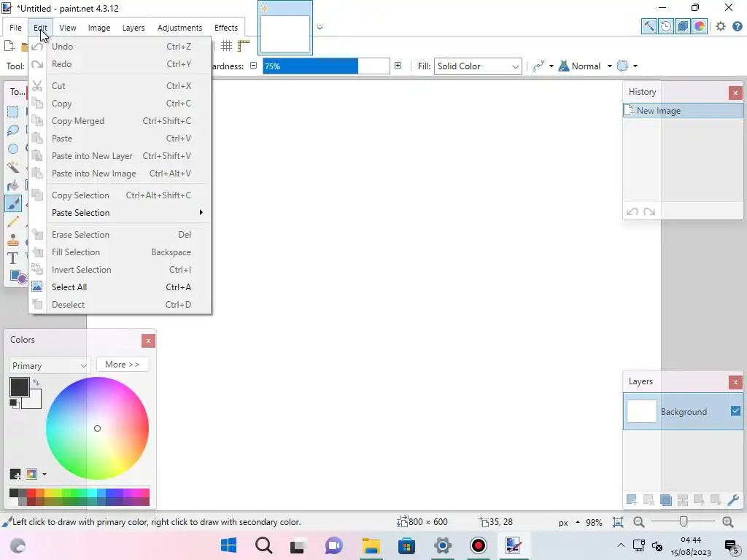The height and width of the screenshot is (560, 747).
Task: Click the zoom to window icon
Action: coord(618,522)
